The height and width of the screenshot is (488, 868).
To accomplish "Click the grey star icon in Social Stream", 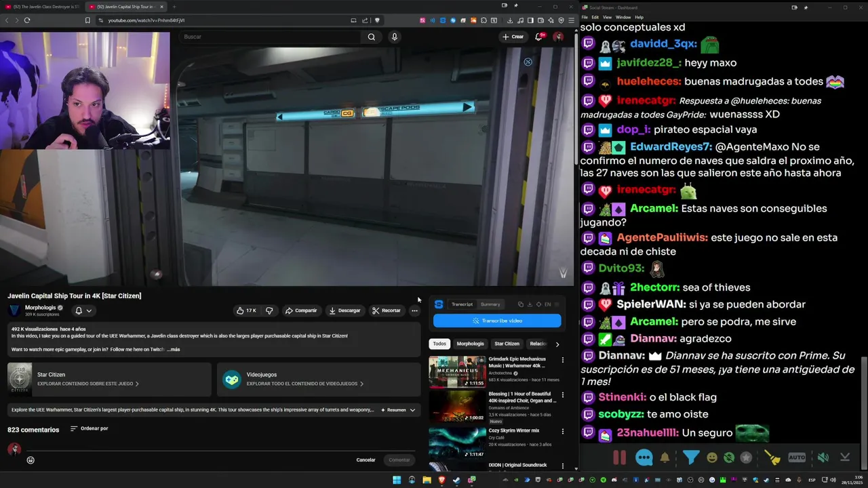I will click(746, 457).
